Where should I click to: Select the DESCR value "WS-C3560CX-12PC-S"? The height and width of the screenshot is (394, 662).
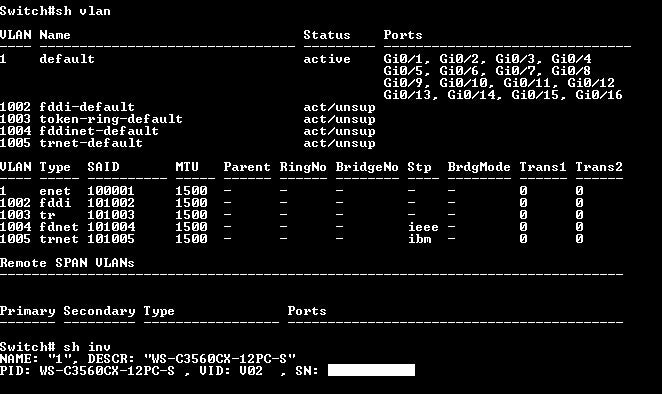(x=220, y=359)
